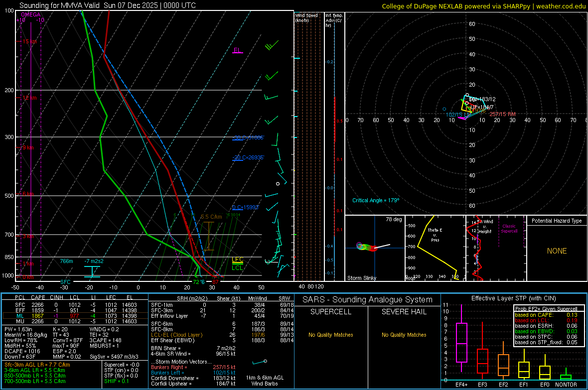
Task: Click the '3 km' height marker
Action: point(28,236)
